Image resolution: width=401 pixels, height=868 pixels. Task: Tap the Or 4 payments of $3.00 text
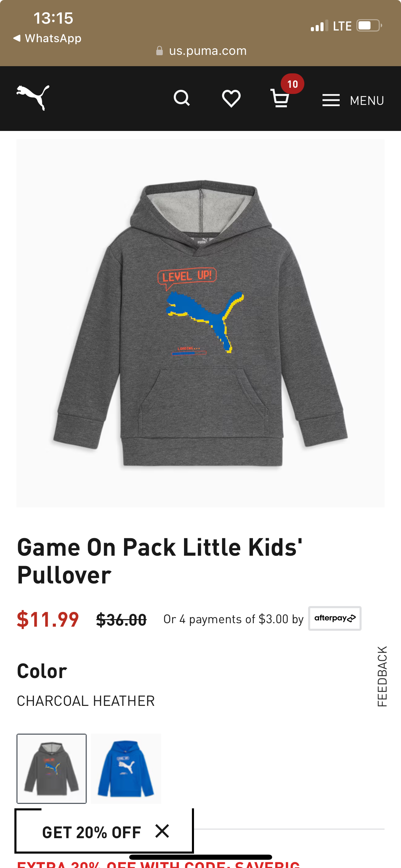(x=233, y=619)
